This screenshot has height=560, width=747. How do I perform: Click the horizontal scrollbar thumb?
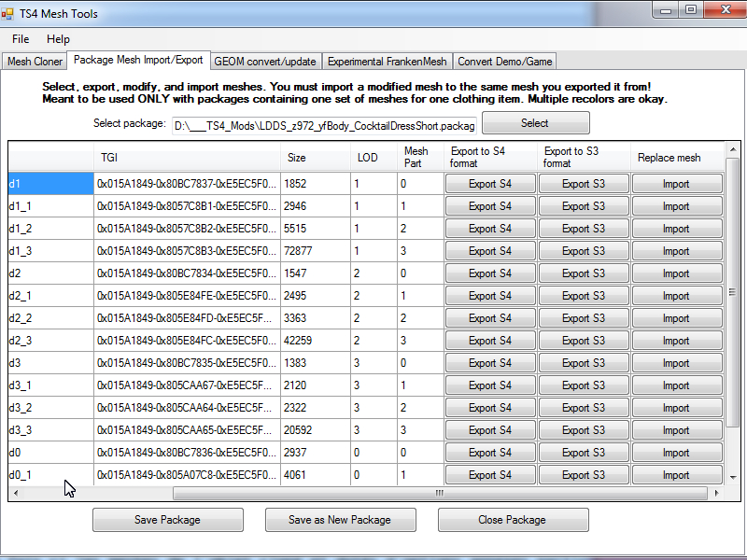point(440,494)
